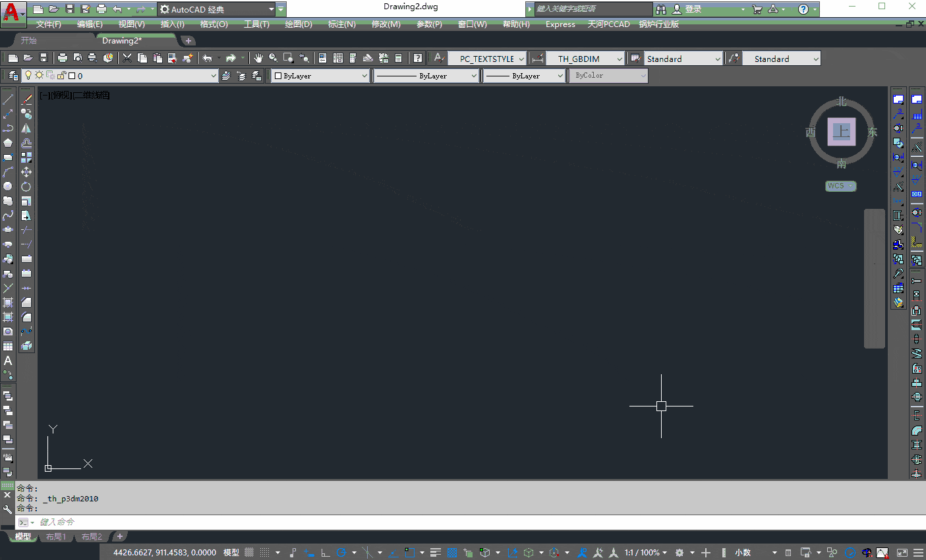
Task: Select the Offset modify tool
Action: pos(26,143)
